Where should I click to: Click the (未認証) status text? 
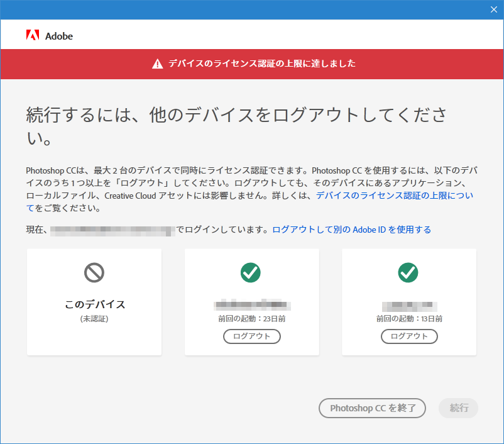click(x=94, y=319)
